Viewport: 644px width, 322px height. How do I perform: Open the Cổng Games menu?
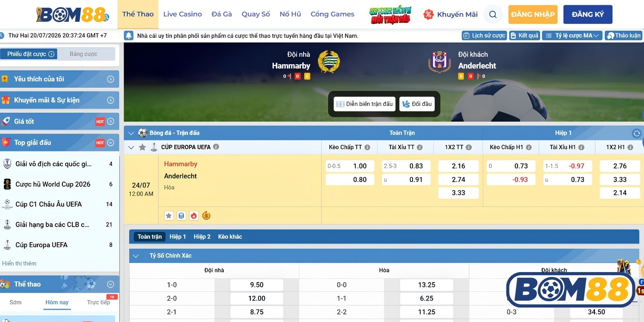point(332,14)
